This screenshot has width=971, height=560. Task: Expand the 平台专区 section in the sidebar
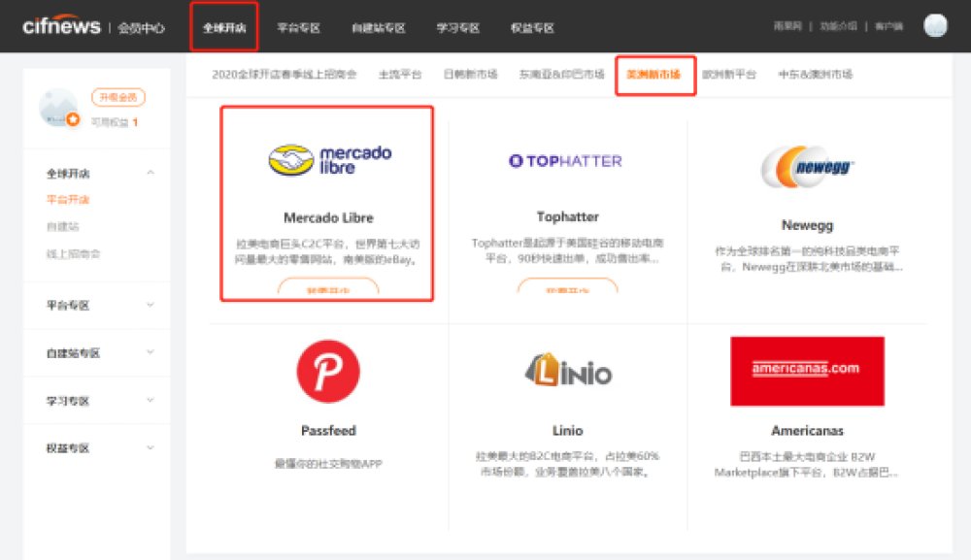coord(150,305)
